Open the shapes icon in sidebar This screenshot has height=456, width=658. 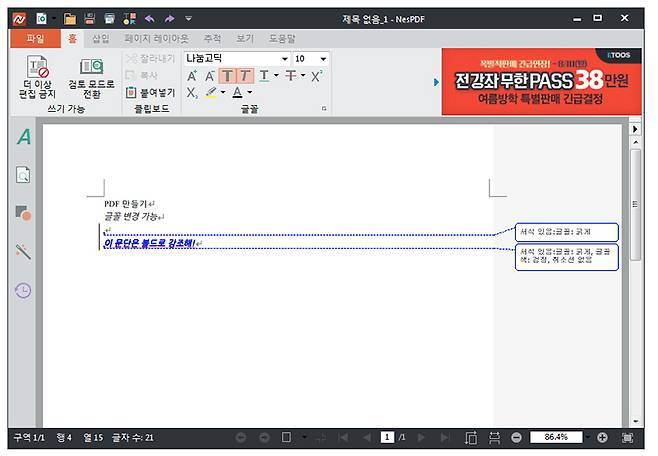point(23,213)
